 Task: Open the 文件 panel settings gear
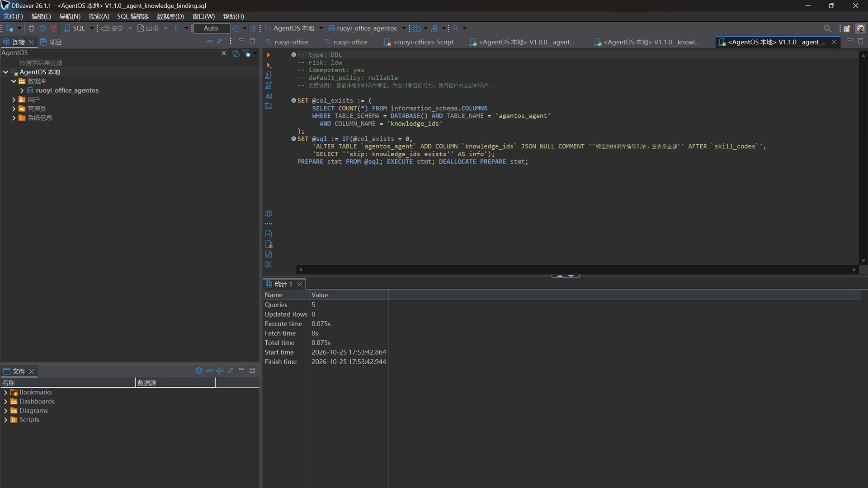point(199,371)
